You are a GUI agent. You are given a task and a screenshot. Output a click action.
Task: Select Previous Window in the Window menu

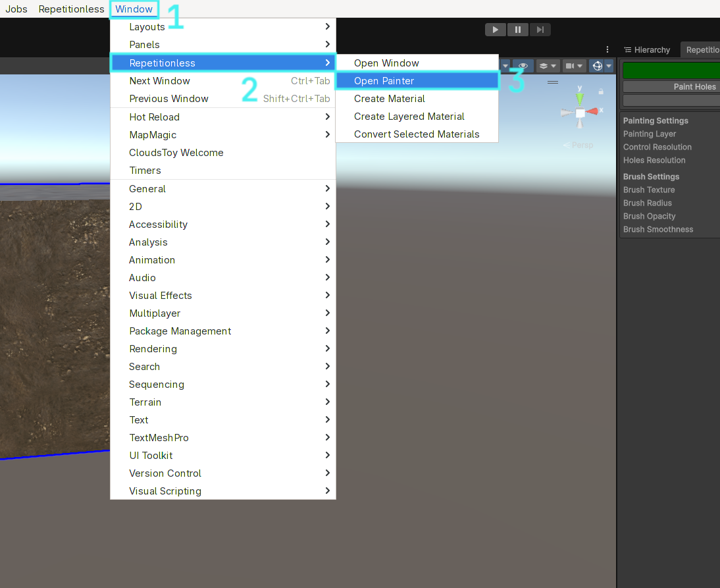point(223,99)
